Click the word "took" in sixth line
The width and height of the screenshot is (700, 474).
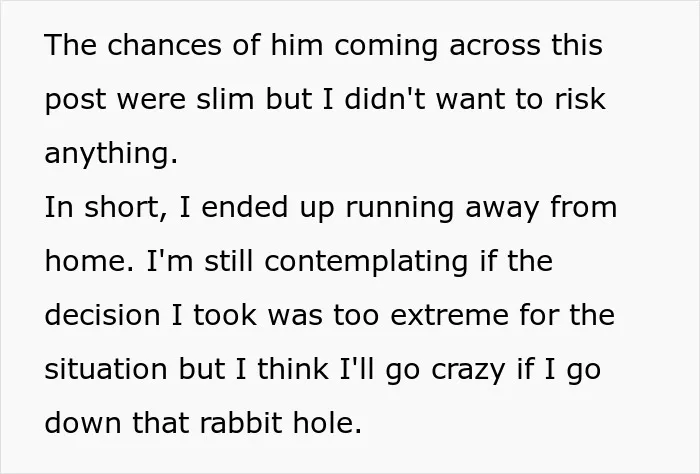tap(225, 315)
